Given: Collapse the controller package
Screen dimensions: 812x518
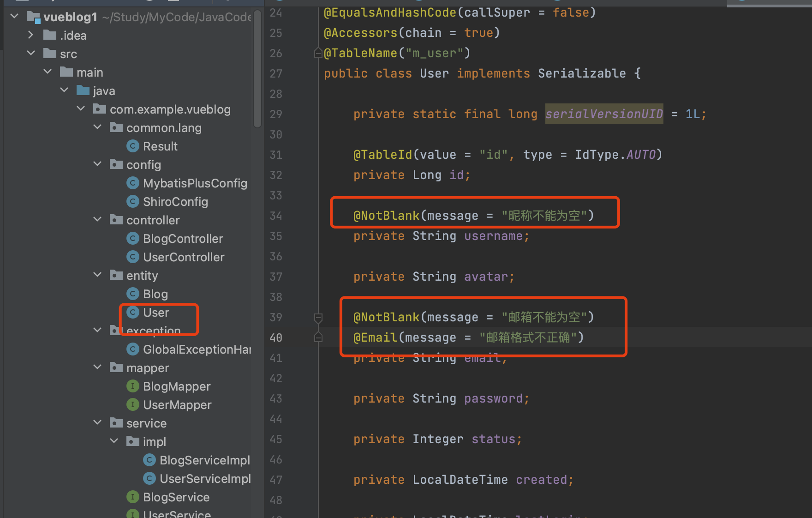Looking at the screenshot, I should pos(97,220).
